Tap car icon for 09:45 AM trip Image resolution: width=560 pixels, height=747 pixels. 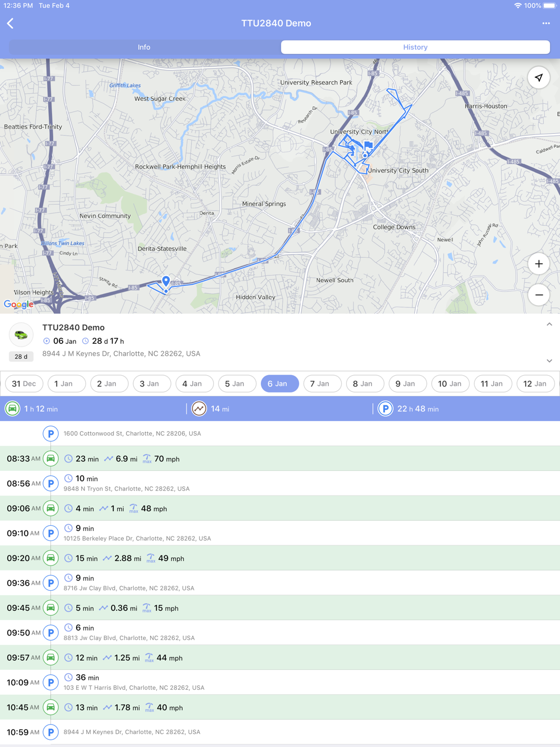(x=50, y=608)
